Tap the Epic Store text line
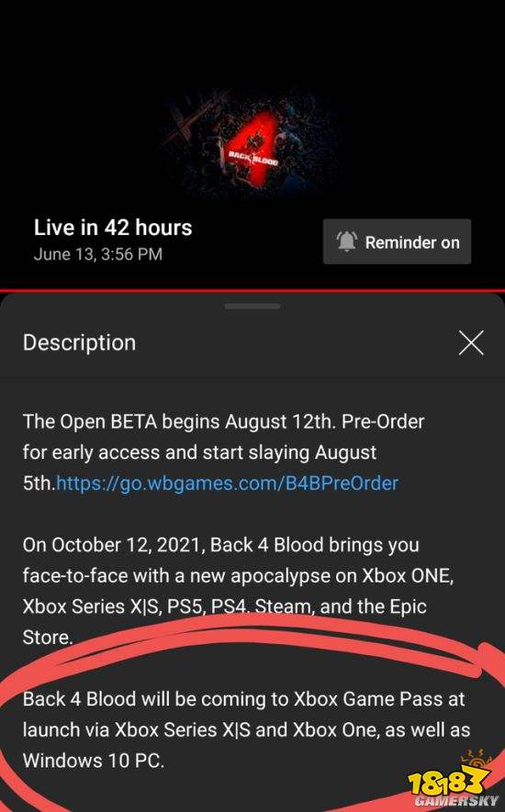This screenshot has height=812, width=505. coord(48,637)
